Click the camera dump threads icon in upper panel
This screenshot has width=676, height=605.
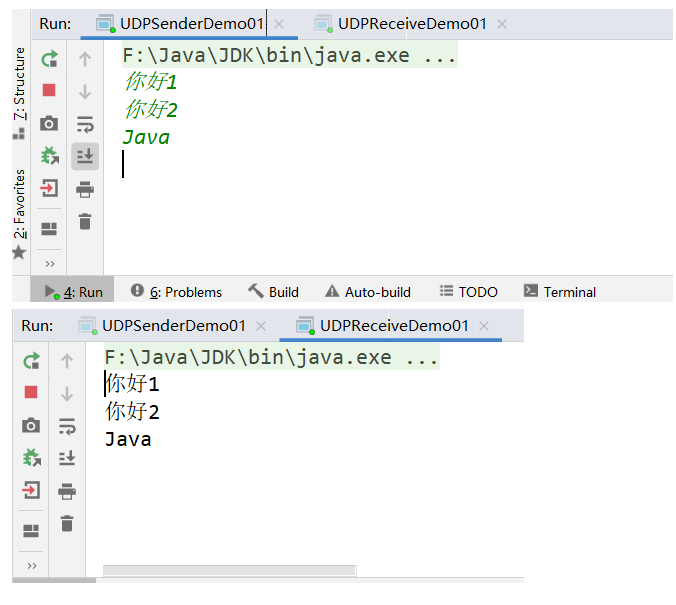(x=48, y=123)
